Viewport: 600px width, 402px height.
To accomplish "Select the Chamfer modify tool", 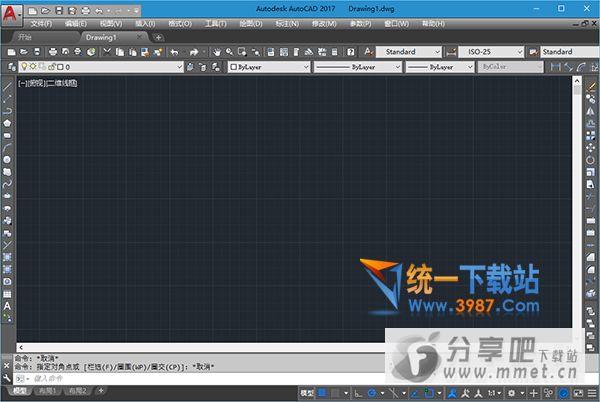I will tap(591, 257).
